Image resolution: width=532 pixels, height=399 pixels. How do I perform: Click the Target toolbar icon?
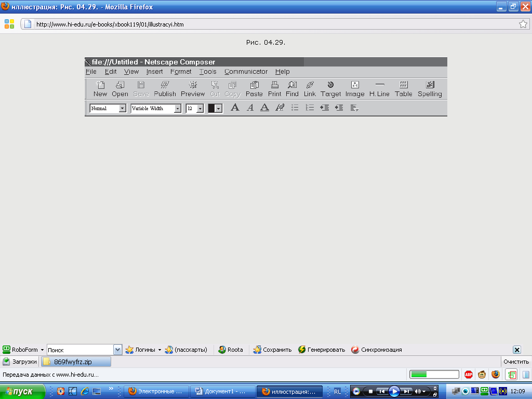point(330,85)
